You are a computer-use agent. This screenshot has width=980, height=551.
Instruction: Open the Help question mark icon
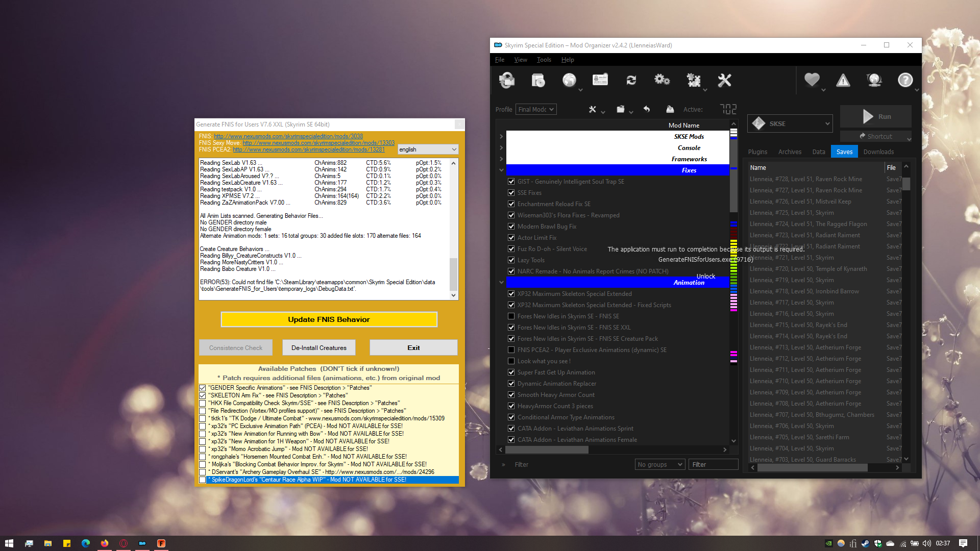pos(905,80)
